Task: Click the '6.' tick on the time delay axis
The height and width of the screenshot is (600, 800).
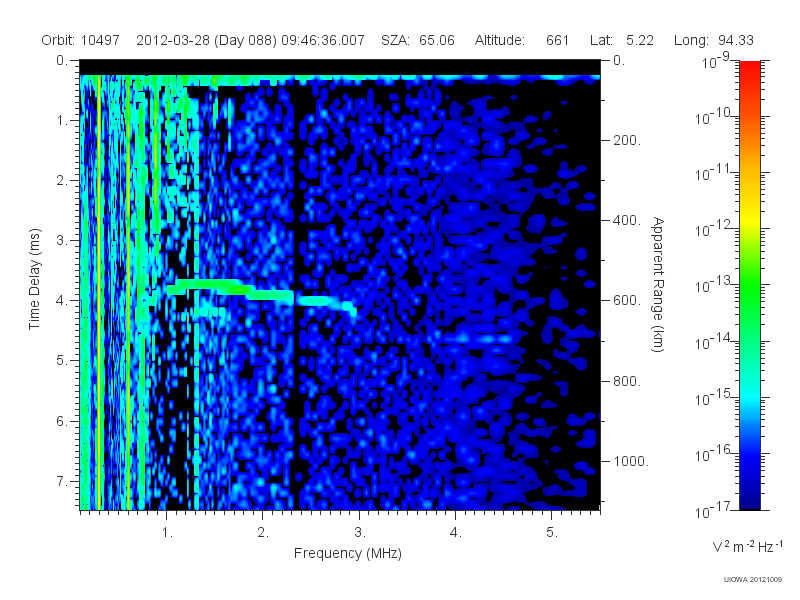Action: [x=62, y=421]
